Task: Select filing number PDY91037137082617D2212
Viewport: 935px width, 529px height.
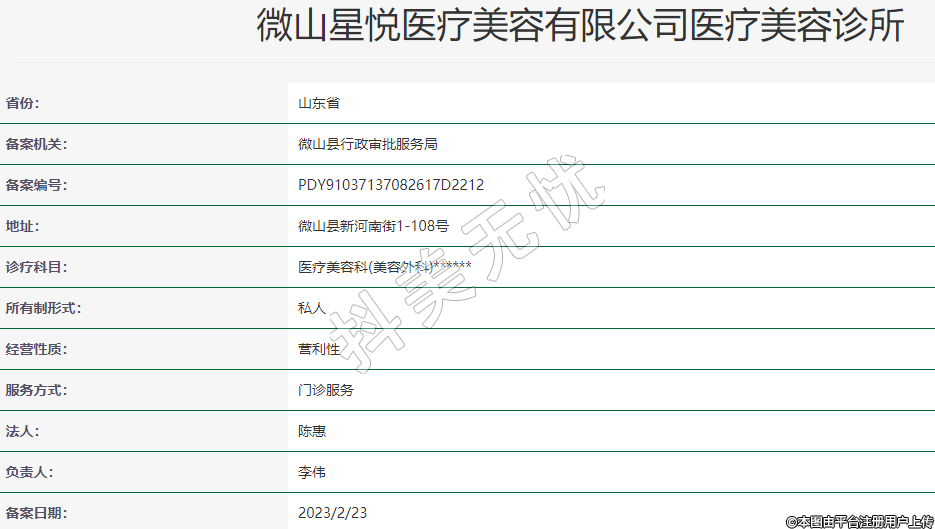Action: click(x=391, y=185)
